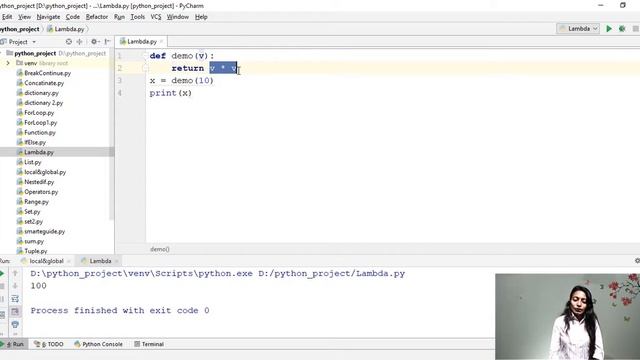Click the demo() breadcrumb below editor
The height and width of the screenshot is (360, 640).
pos(160,249)
